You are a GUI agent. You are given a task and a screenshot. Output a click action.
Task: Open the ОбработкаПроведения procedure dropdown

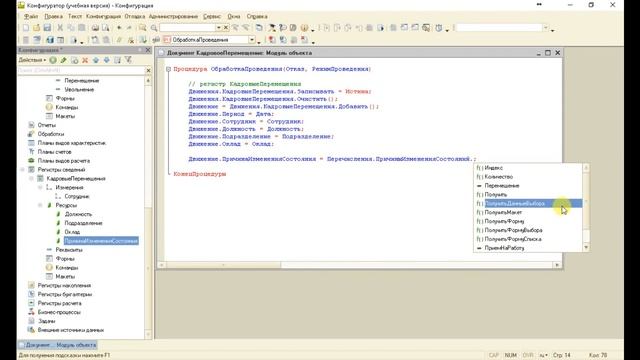pyautogui.click(x=252, y=40)
